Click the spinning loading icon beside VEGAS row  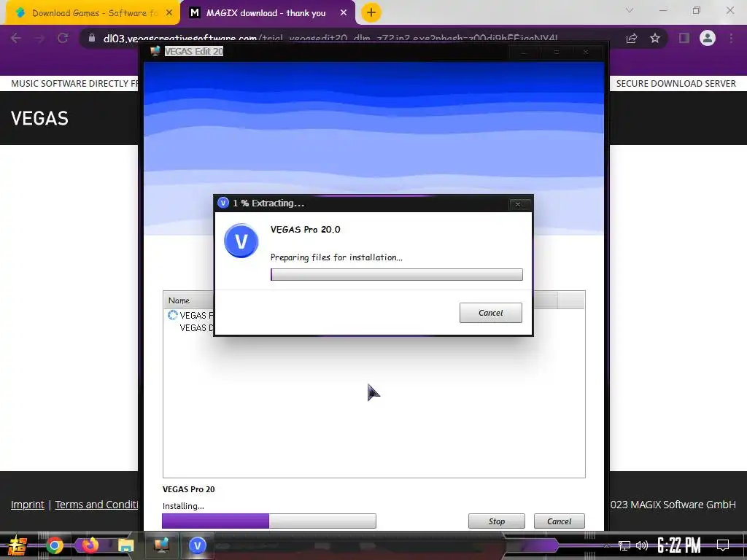(172, 315)
